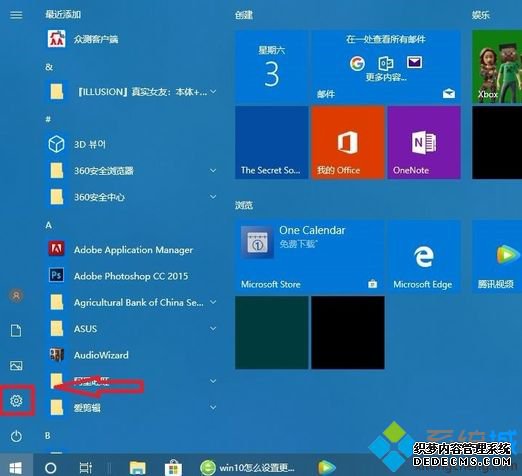Click the A letter group header

click(49, 226)
